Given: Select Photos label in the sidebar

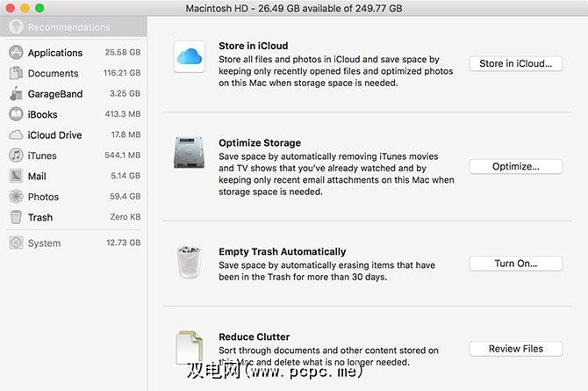Looking at the screenshot, I should point(43,197).
